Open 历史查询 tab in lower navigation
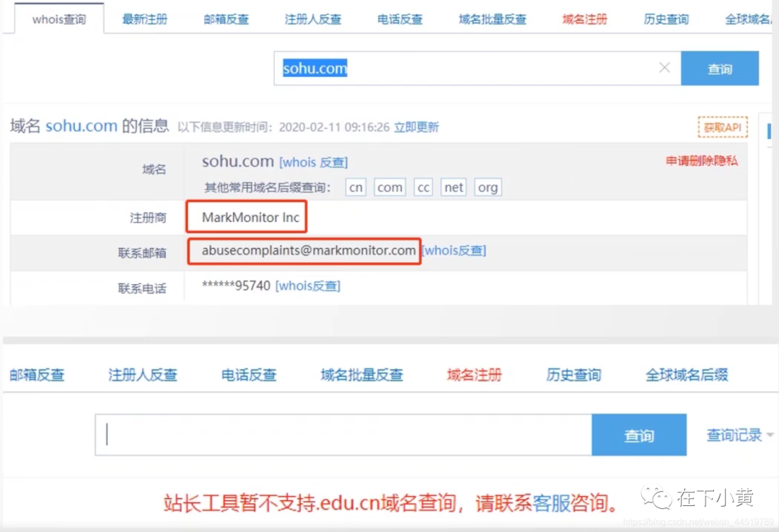Image resolution: width=779 pixels, height=532 pixels. (574, 375)
